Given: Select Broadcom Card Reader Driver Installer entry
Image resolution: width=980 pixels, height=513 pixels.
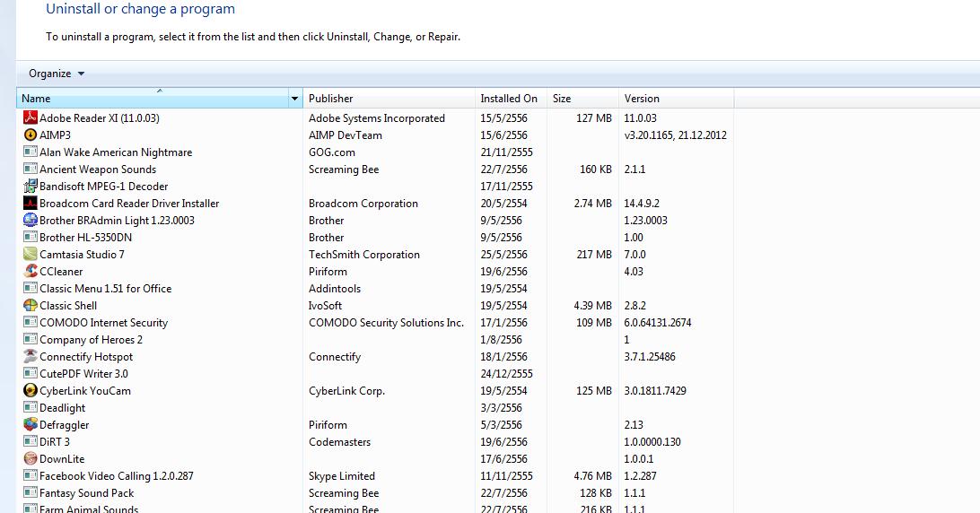Looking at the screenshot, I should 129,203.
